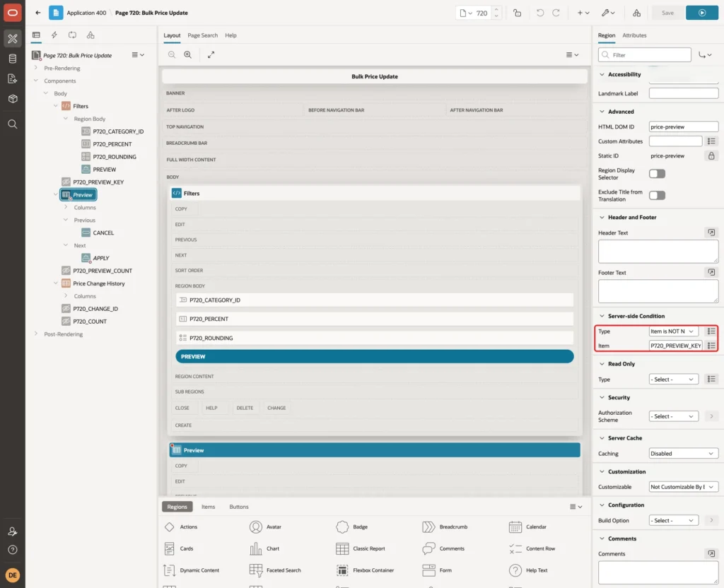This screenshot has height=588, width=724.
Task: Open the Caching dropdown
Action: pos(684,454)
